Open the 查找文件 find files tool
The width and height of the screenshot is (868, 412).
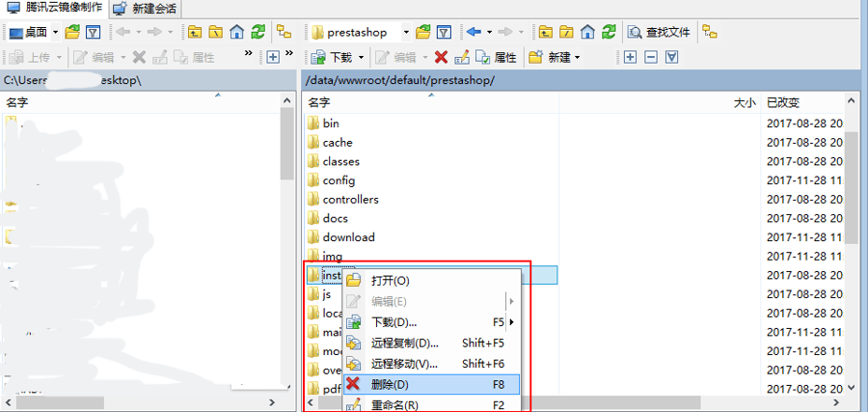[661, 33]
